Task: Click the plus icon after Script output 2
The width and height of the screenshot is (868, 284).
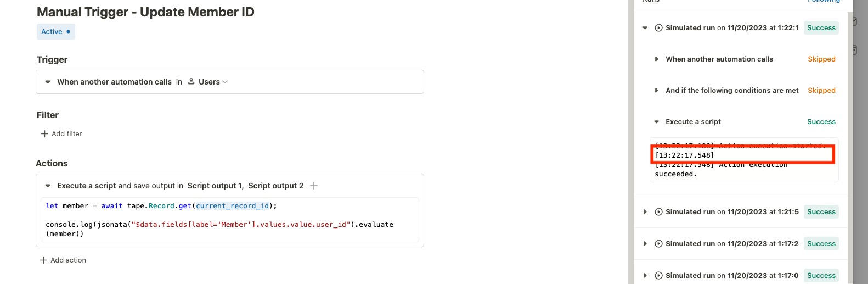Action: (x=314, y=186)
